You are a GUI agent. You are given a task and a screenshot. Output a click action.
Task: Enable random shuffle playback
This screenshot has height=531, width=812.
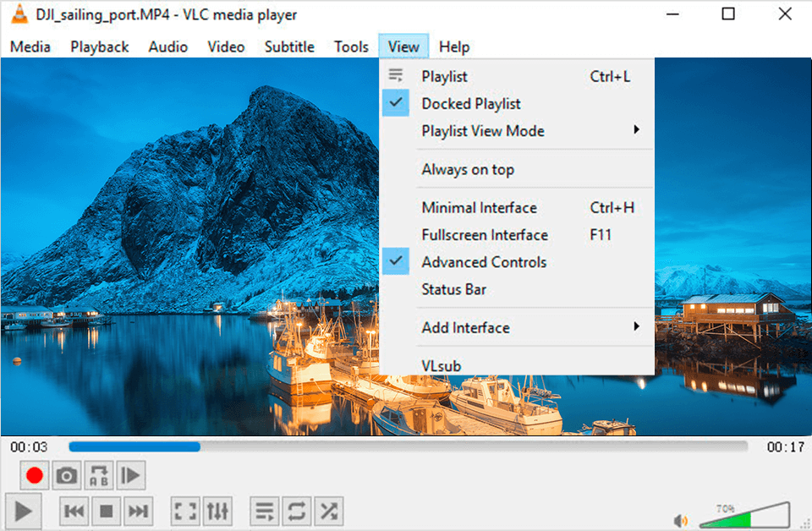coord(328,511)
